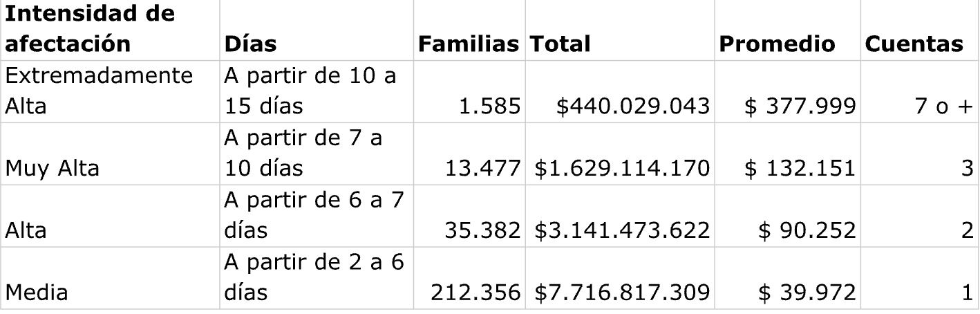Select the "Total" header cell
Viewport: 980px width, 314px height.
pos(560,44)
